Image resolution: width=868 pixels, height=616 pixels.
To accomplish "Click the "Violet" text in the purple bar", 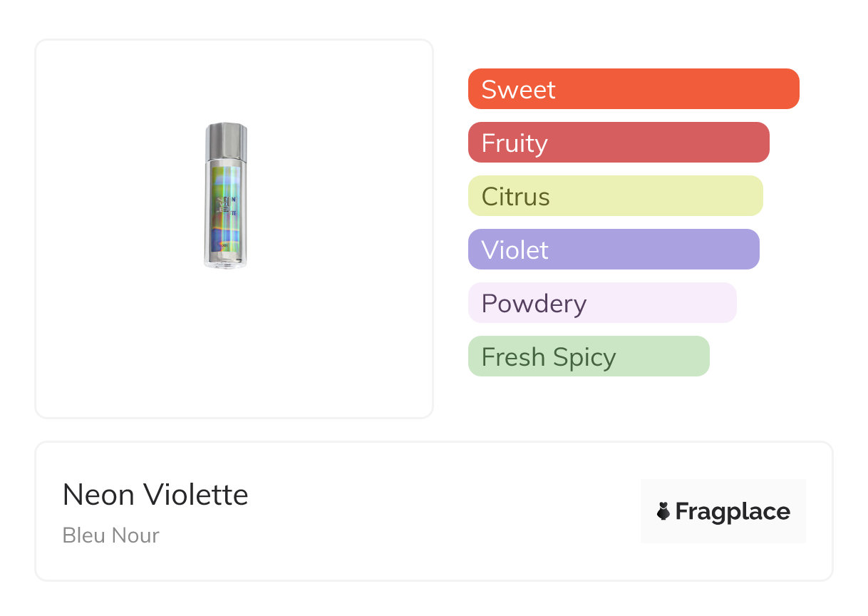I will (515, 250).
